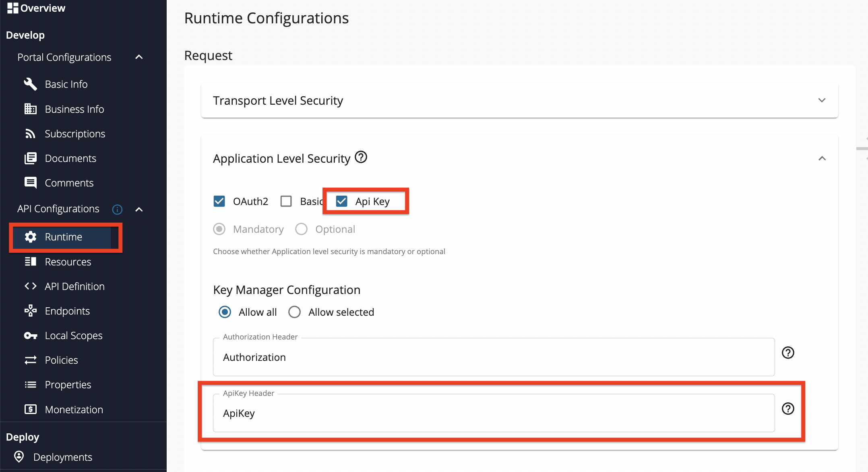The height and width of the screenshot is (472, 868).
Task: Uncheck the OAuth2 checkbox
Action: (219, 201)
